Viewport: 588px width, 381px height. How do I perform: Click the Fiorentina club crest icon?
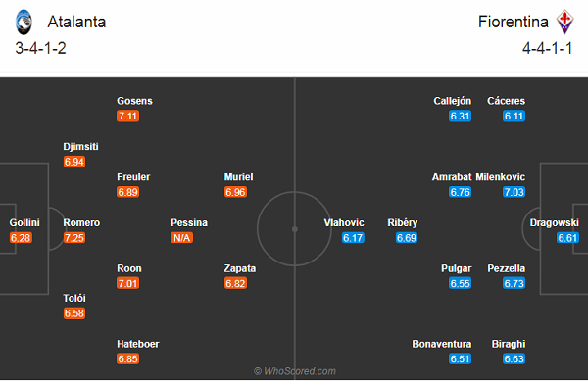click(x=564, y=22)
